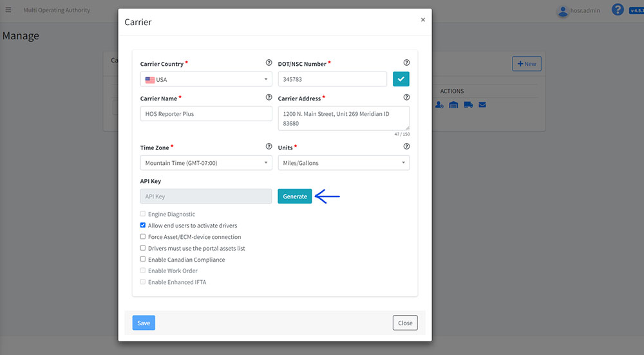Click the Close button in dialog footer

[x=405, y=323]
